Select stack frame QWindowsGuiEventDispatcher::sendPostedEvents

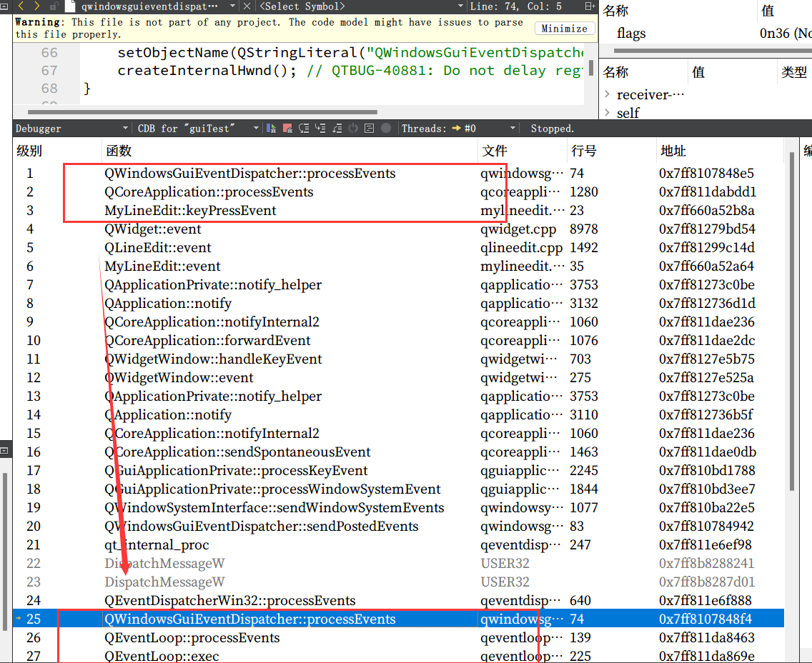[398, 527]
